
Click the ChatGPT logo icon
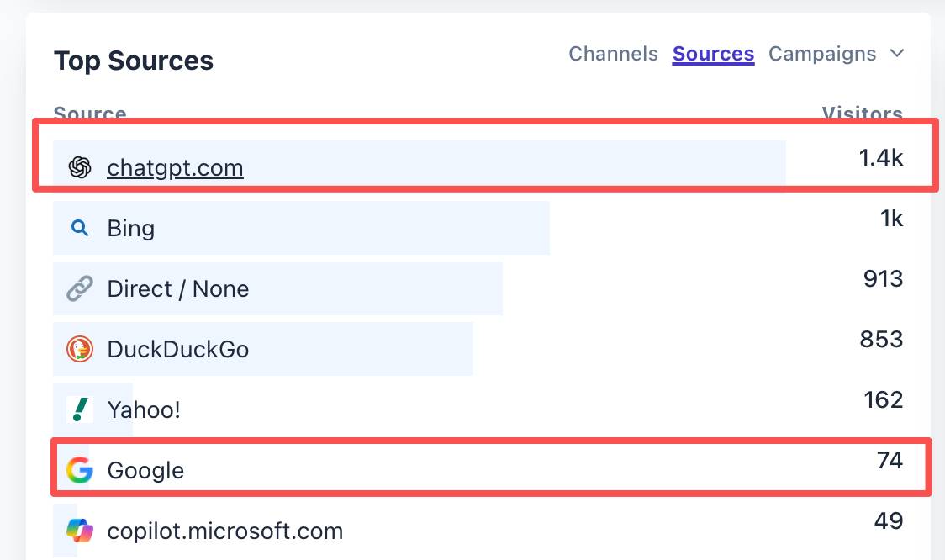pos(80,167)
